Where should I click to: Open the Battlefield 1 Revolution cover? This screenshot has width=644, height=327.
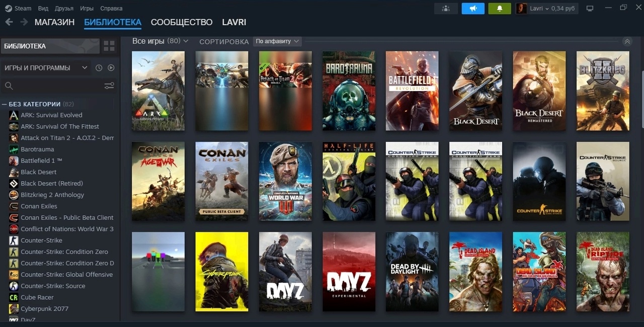412,91
